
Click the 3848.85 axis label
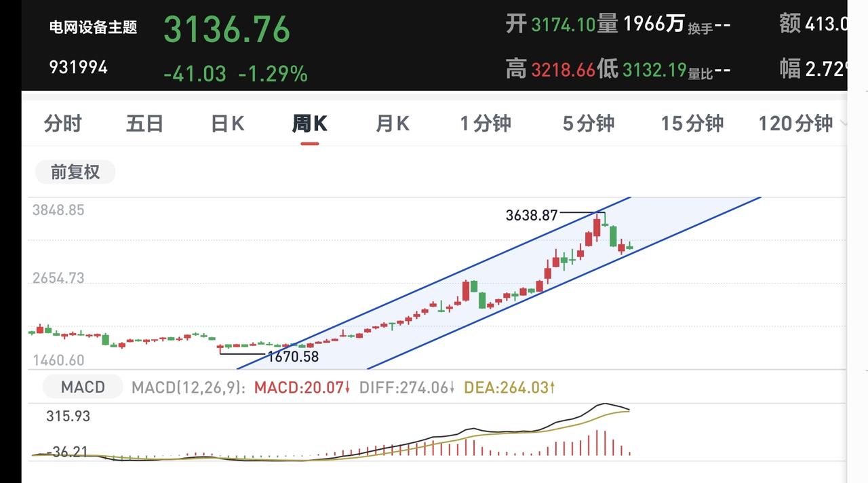58,210
